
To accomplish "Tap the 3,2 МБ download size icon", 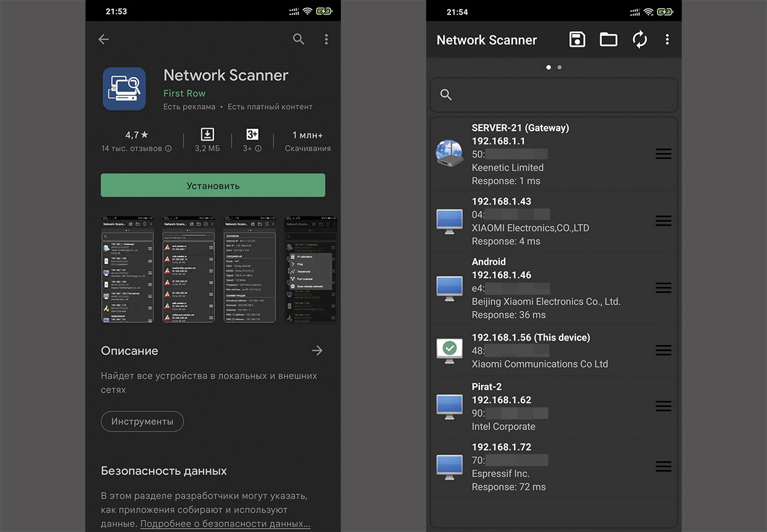I will (207, 134).
